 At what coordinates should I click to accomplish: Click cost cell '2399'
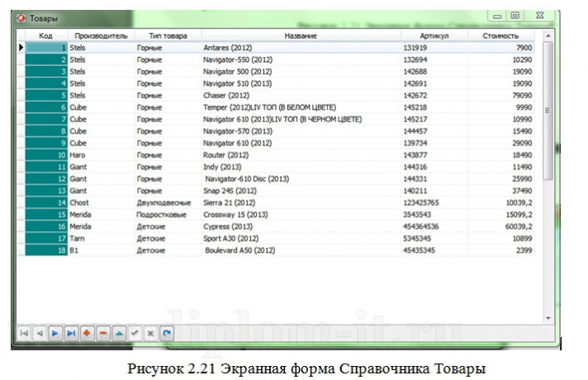[501, 250]
